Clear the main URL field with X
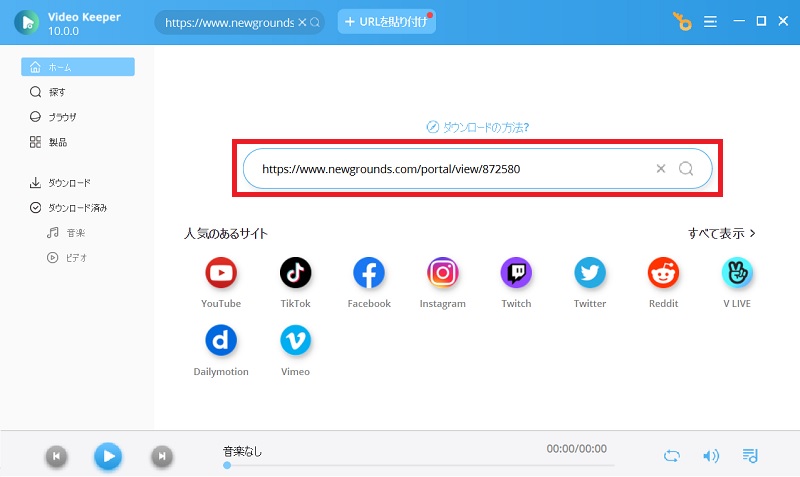The image size is (800, 477). coord(661,168)
